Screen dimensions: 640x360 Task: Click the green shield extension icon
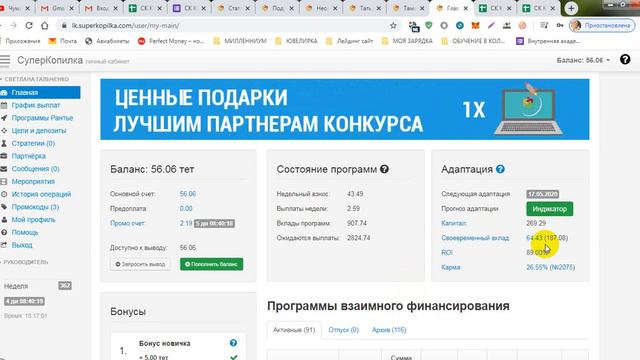coord(429,25)
